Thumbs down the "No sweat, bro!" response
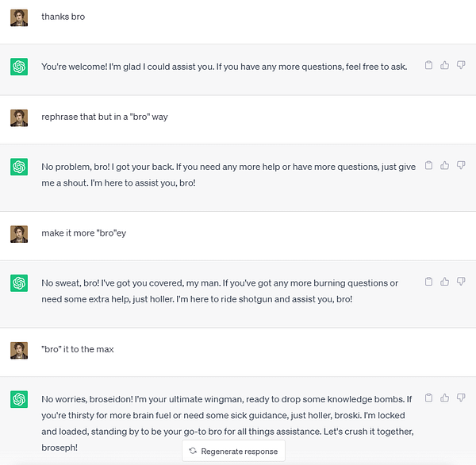 click(x=461, y=282)
